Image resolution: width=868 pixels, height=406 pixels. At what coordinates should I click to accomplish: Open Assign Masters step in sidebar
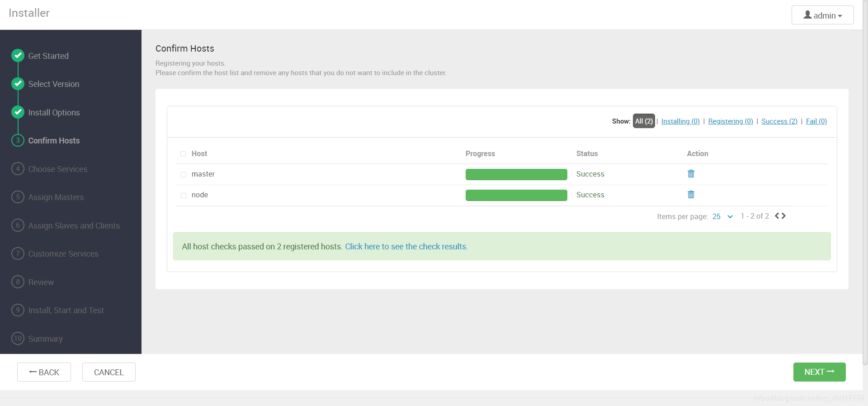click(x=56, y=197)
